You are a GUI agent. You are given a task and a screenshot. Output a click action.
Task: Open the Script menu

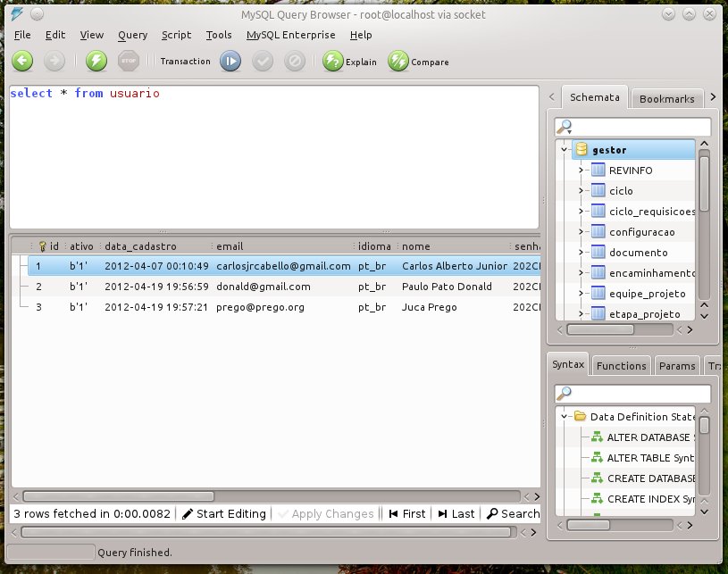(x=177, y=35)
